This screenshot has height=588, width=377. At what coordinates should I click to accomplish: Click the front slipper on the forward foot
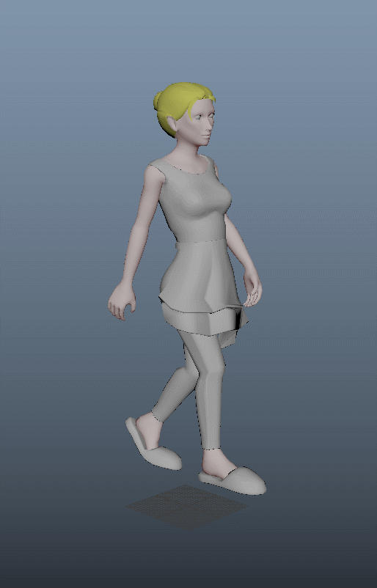tap(233, 481)
